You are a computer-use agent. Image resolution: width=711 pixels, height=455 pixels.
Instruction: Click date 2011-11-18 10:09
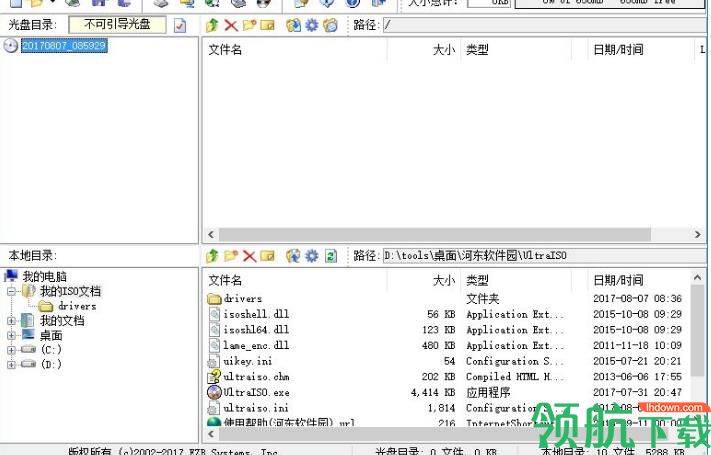(638, 345)
